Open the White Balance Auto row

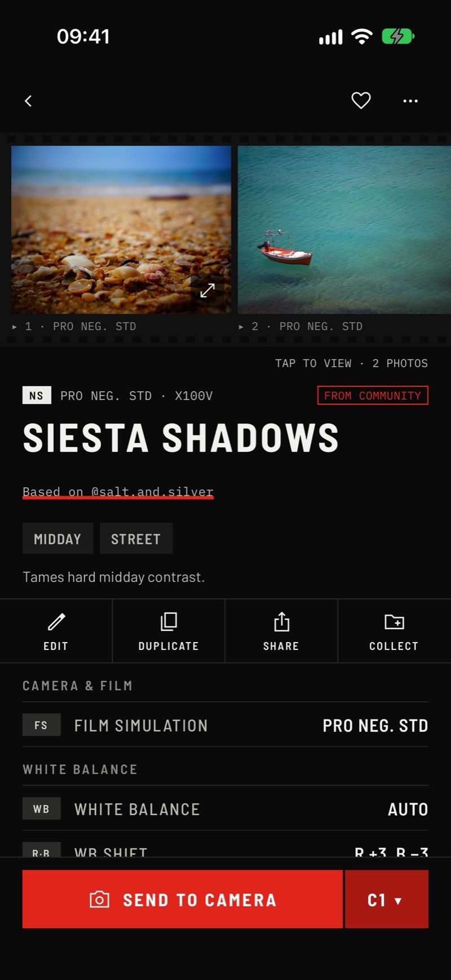(225, 809)
